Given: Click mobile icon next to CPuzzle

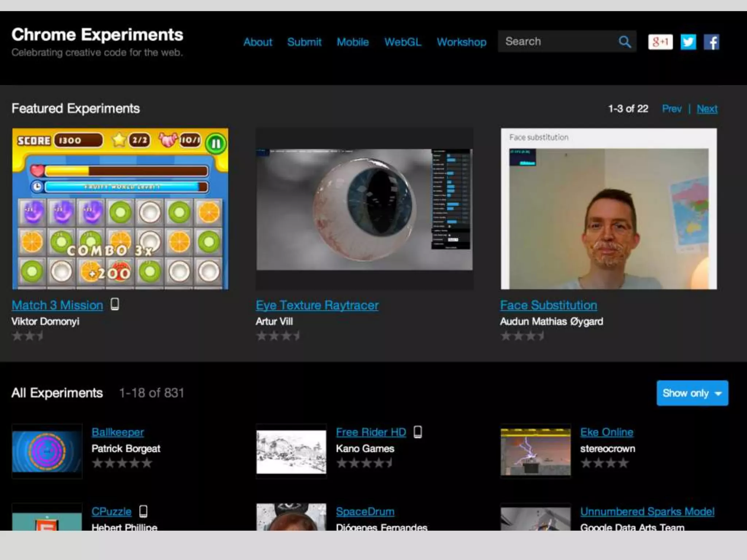Looking at the screenshot, I should tap(143, 512).
